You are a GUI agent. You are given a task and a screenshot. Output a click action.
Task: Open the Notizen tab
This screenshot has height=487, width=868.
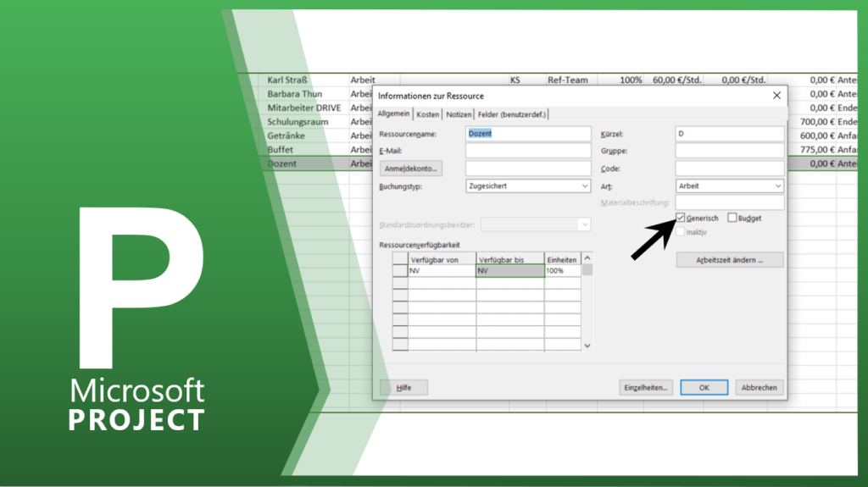click(459, 114)
